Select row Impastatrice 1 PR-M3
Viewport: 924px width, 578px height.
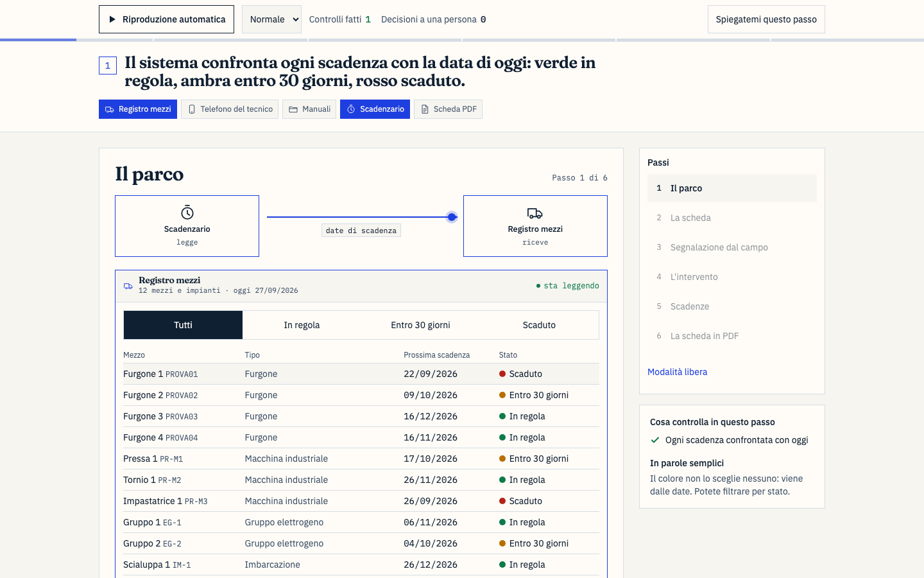pos(361,501)
